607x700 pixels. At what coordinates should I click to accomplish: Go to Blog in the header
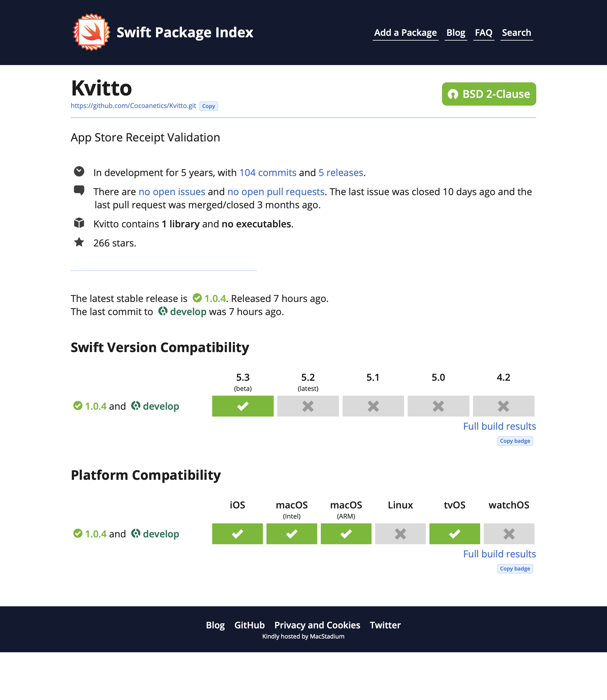[456, 33]
